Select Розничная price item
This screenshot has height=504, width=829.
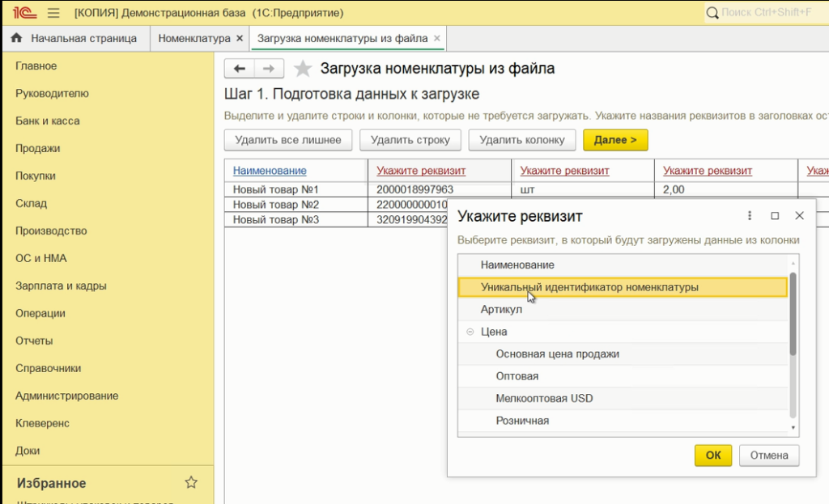click(623, 421)
